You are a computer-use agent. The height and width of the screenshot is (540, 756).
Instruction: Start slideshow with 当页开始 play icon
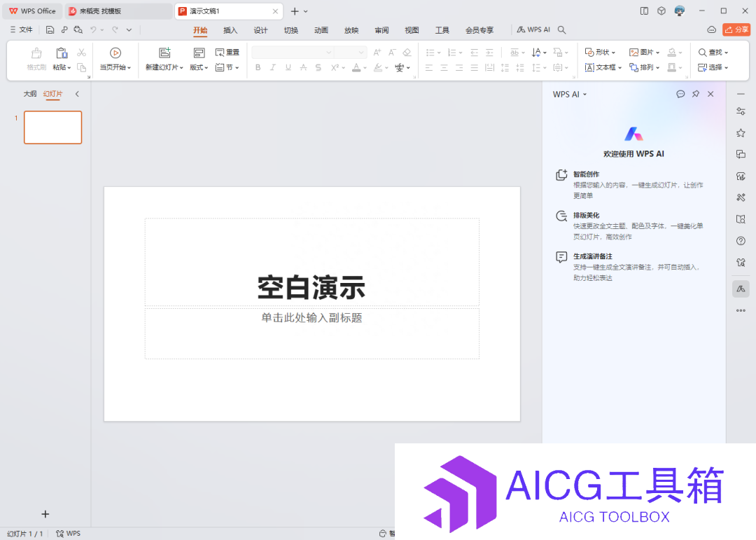[115, 53]
